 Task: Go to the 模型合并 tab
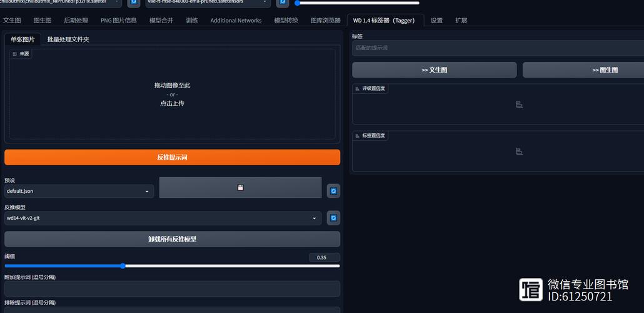[x=161, y=20]
